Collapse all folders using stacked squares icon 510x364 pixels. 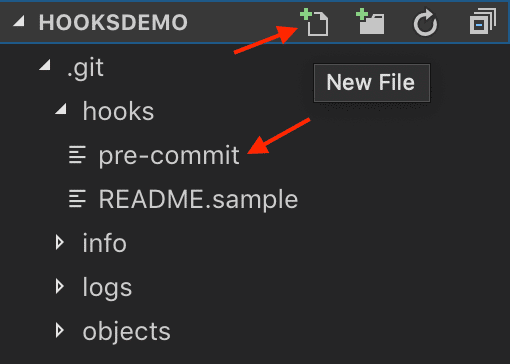pyautogui.click(x=483, y=22)
